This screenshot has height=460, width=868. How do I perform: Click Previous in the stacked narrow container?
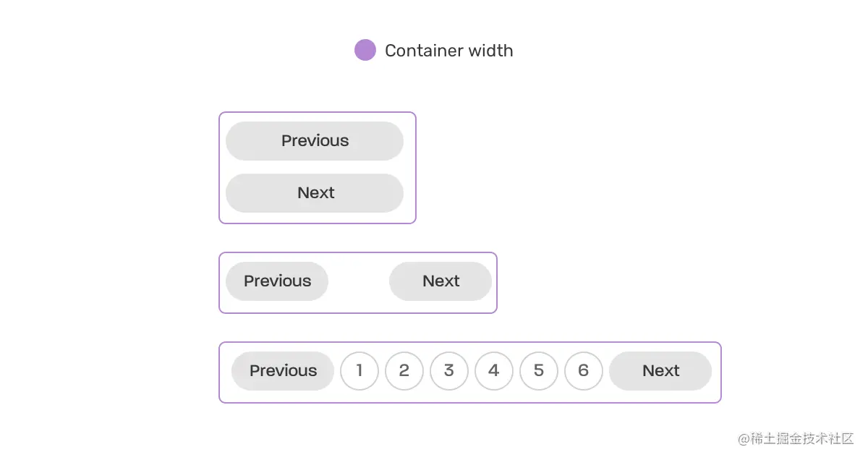[315, 141]
